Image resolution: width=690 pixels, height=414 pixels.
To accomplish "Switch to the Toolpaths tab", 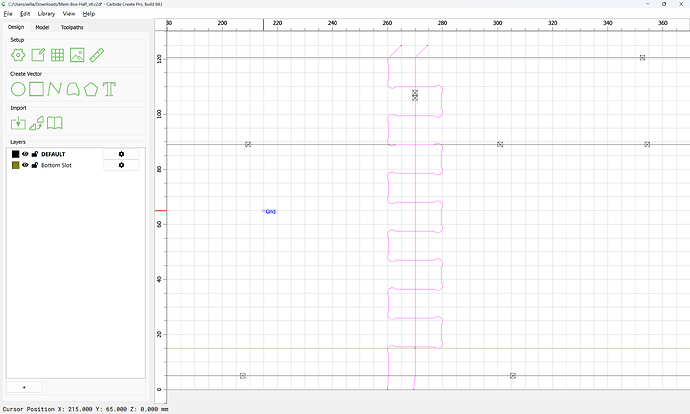I will 72,27.
